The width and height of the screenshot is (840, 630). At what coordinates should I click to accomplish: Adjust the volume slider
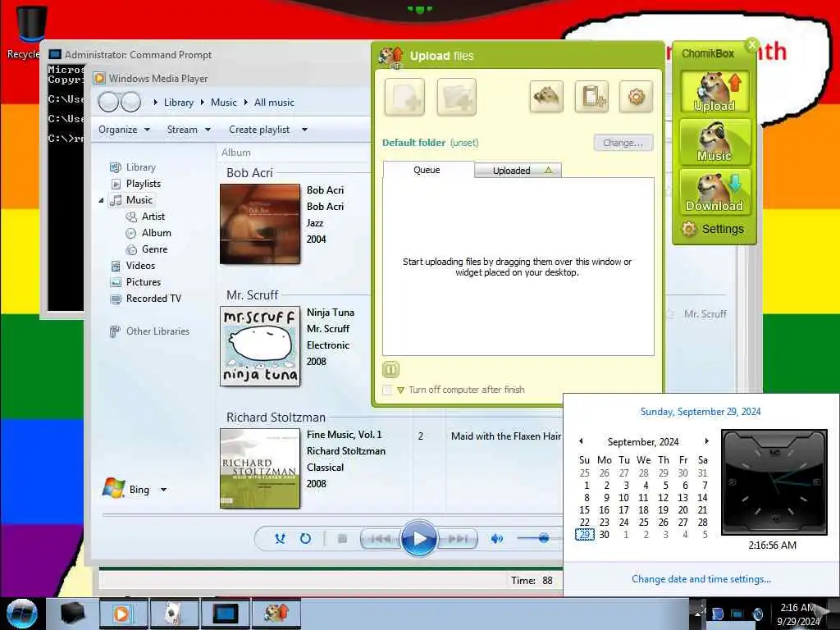[543, 538]
